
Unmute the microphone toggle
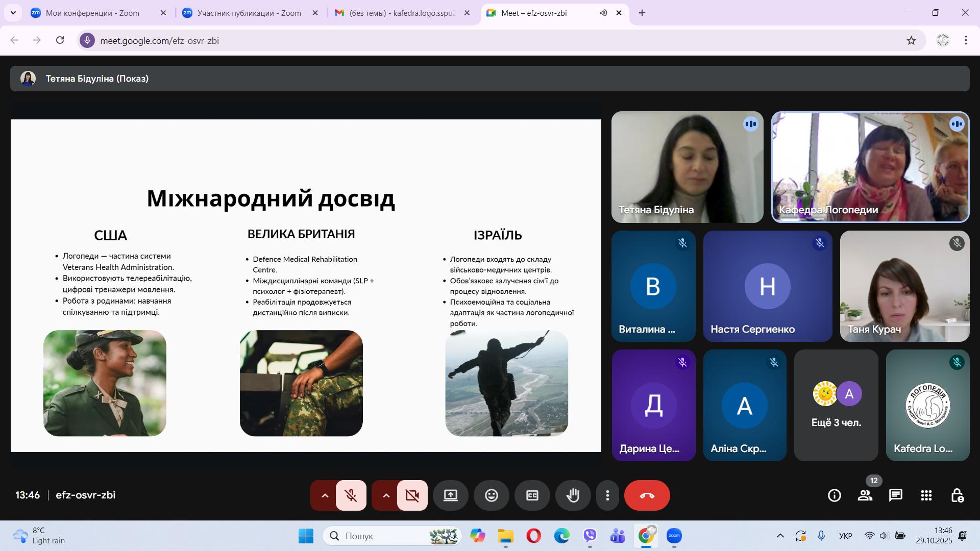coord(351,495)
